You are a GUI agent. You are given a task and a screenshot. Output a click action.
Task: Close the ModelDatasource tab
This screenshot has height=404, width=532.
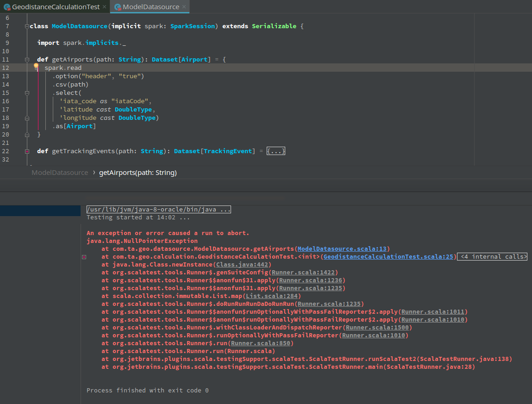(x=184, y=7)
